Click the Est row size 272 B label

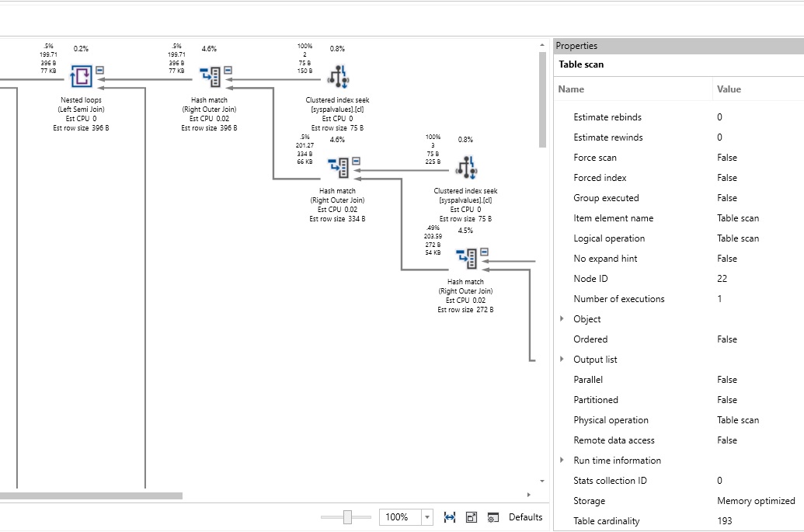coord(465,310)
